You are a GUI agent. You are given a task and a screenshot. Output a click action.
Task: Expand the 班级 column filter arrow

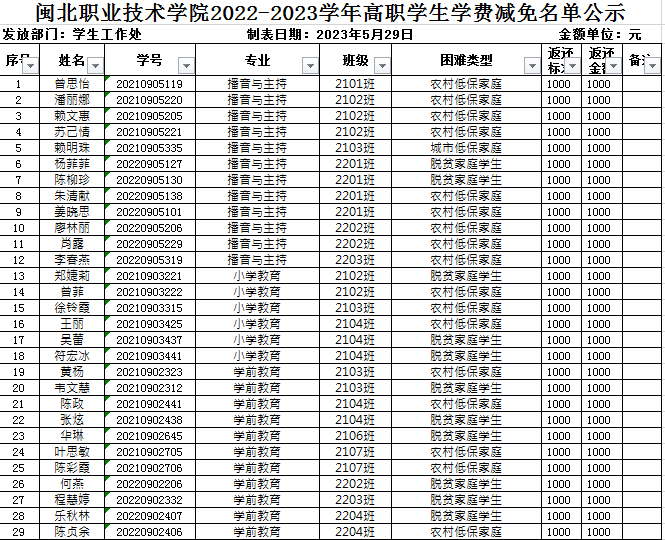pos(380,65)
